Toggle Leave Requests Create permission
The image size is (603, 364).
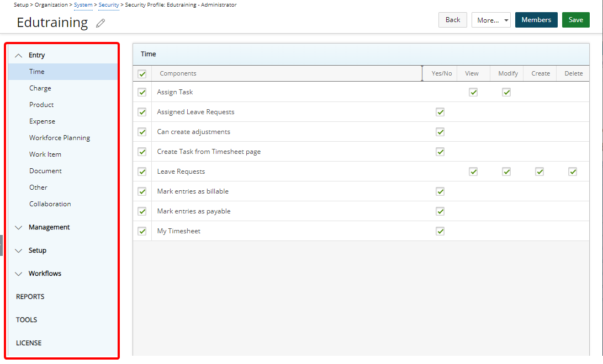[539, 172]
